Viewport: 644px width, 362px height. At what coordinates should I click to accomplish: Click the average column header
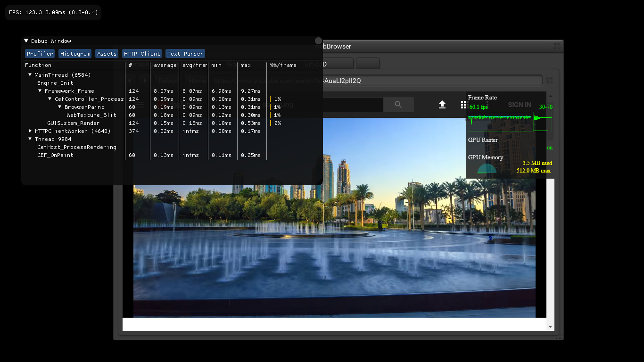tap(165, 65)
